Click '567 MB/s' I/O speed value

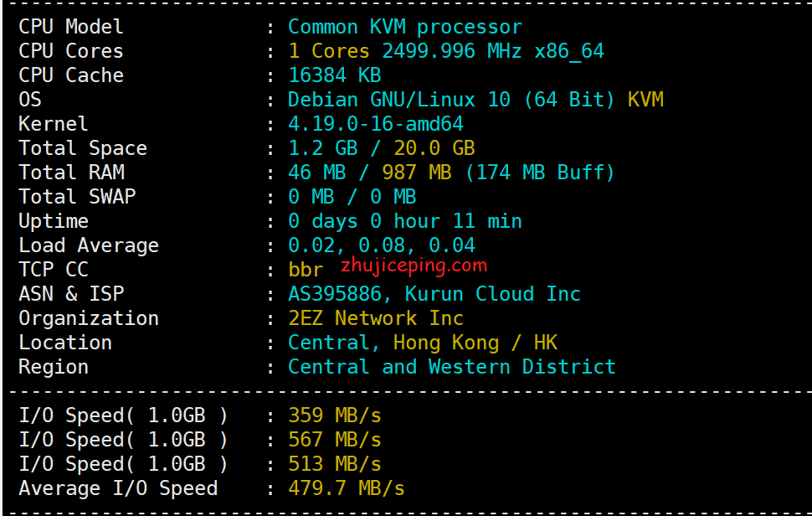pos(335,440)
